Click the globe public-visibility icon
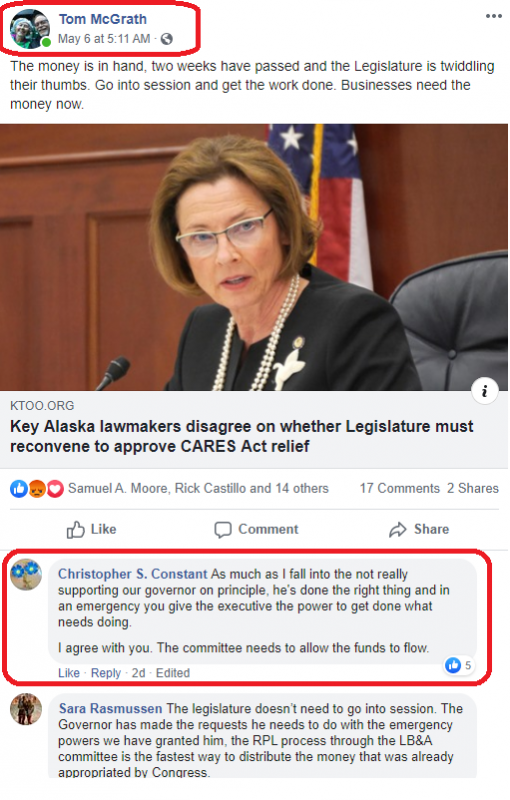Image resolution: width=510 pixels, height=800 pixels. pyautogui.click(x=167, y=39)
